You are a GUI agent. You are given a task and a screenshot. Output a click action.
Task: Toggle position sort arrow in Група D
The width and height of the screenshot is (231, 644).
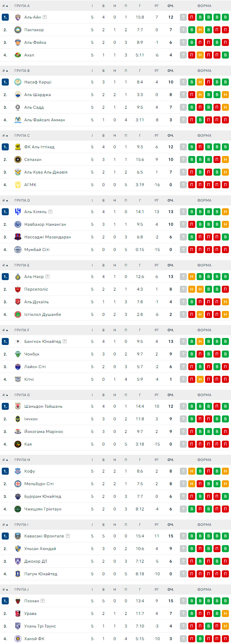(7, 201)
